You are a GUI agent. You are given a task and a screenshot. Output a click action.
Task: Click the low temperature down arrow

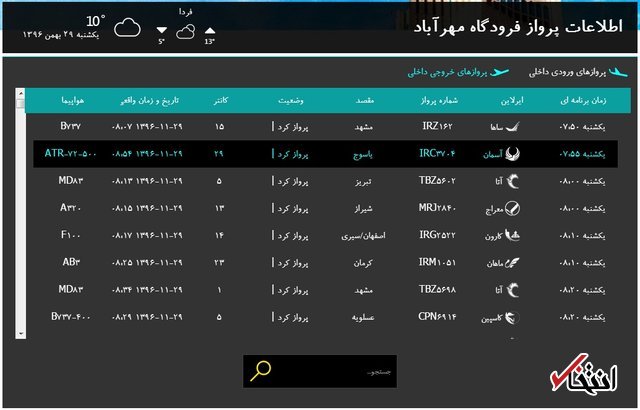click(x=162, y=30)
